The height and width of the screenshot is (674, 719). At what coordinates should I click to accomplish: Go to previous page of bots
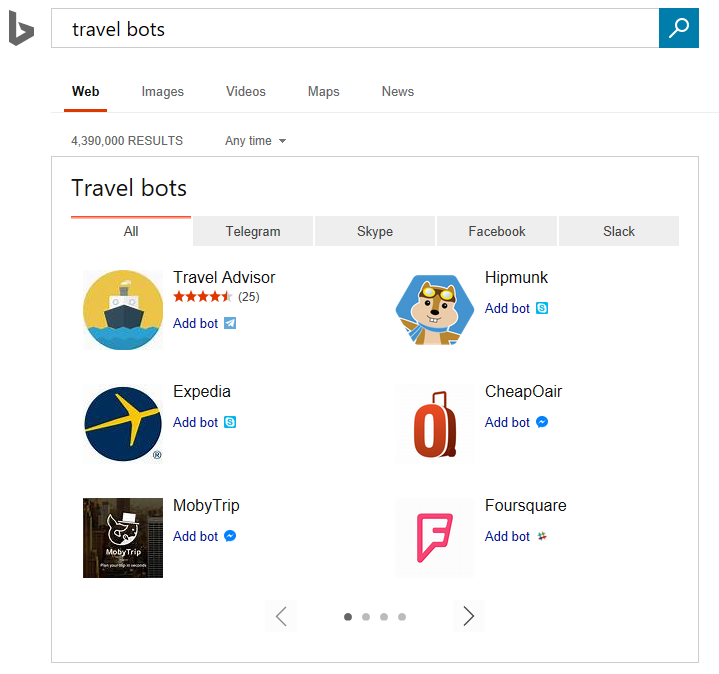[x=281, y=617]
